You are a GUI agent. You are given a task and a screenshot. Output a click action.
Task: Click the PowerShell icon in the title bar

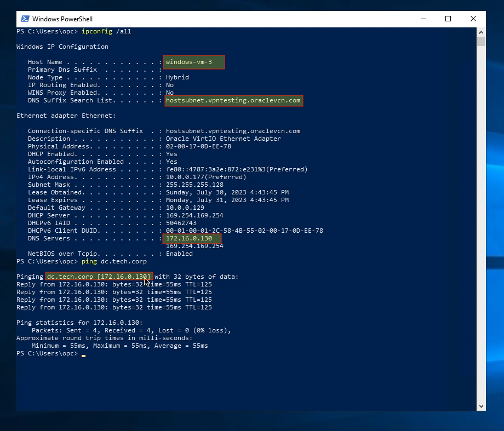[23, 19]
